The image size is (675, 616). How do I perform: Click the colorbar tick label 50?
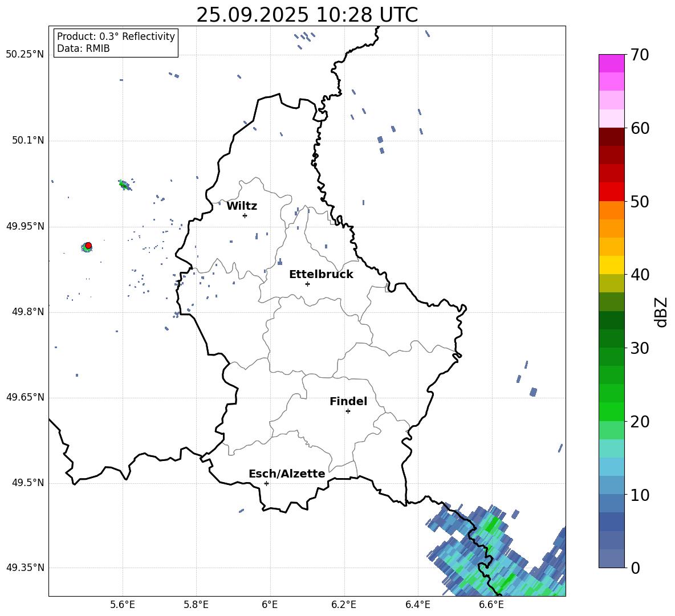pyautogui.click(x=640, y=201)
